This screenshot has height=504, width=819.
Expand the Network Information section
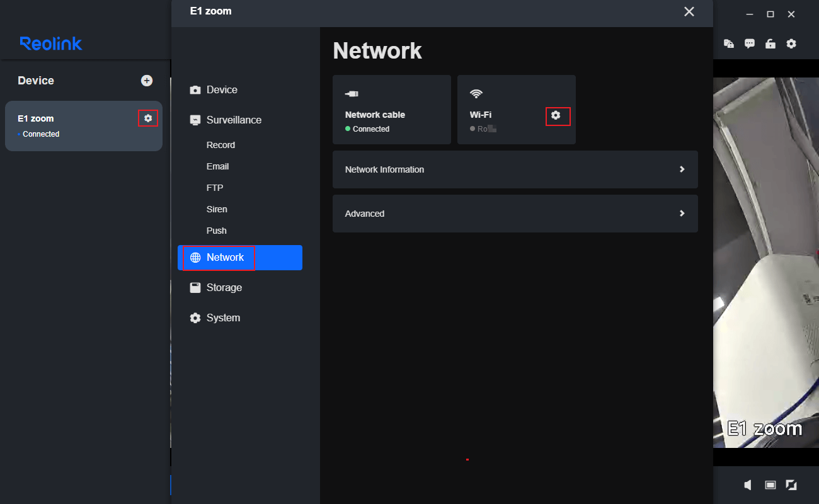coord(515,169)
